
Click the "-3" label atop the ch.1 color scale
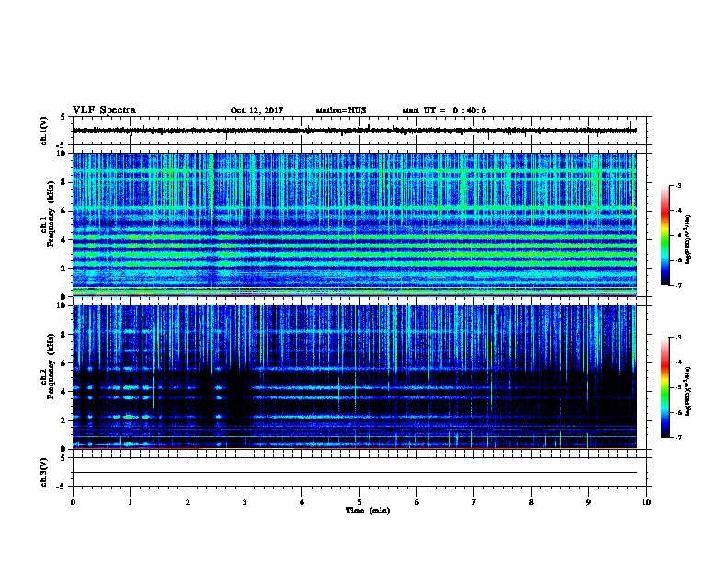677,185
